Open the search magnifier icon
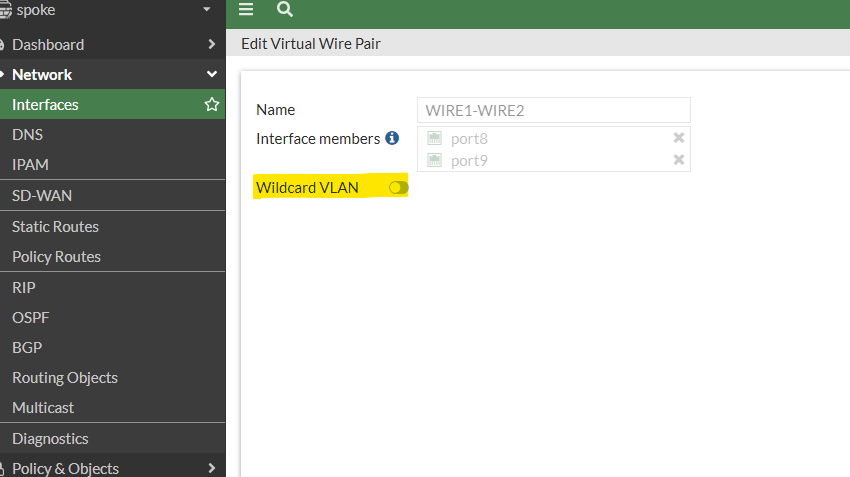Viewport: 850px width, 477px height. 285,9
